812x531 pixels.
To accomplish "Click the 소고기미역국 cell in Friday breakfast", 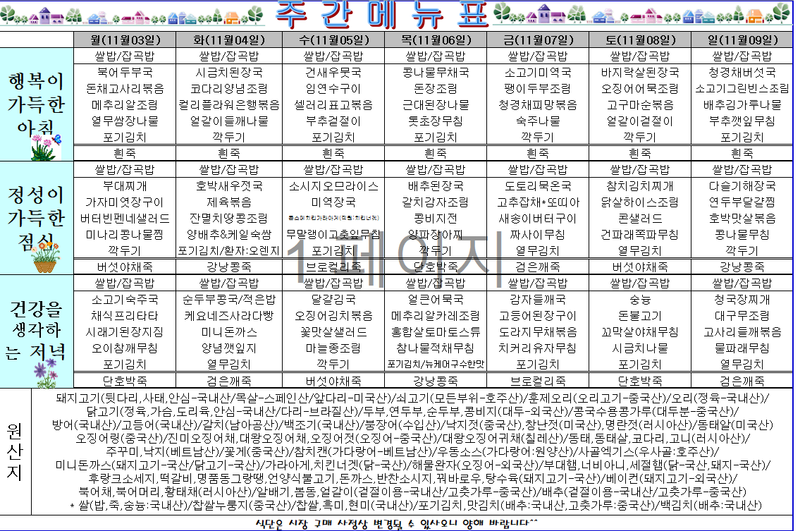I will tap(538, 72).
